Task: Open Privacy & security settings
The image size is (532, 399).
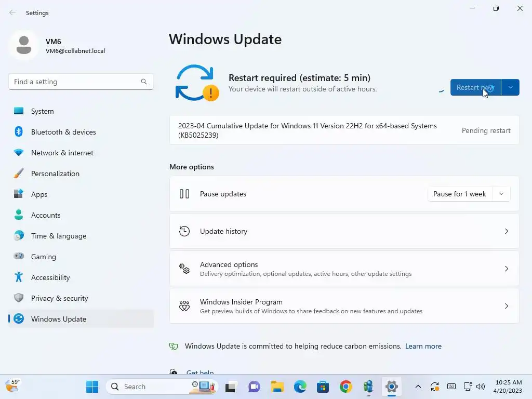Action: (81, 298)
